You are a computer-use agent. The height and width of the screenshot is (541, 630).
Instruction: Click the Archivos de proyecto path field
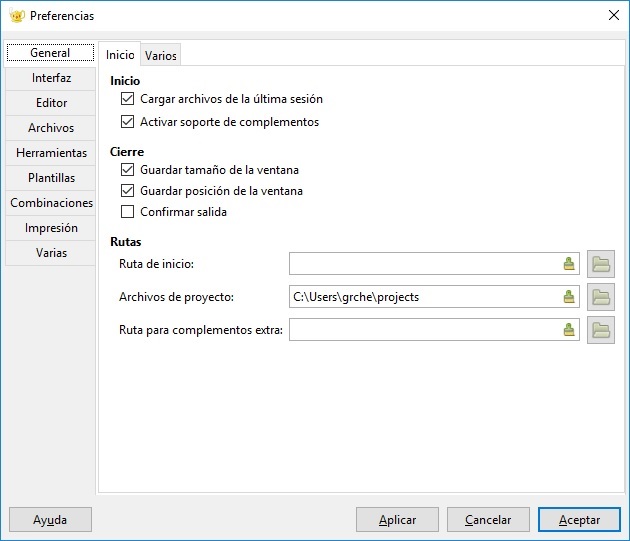coord(434,297)
